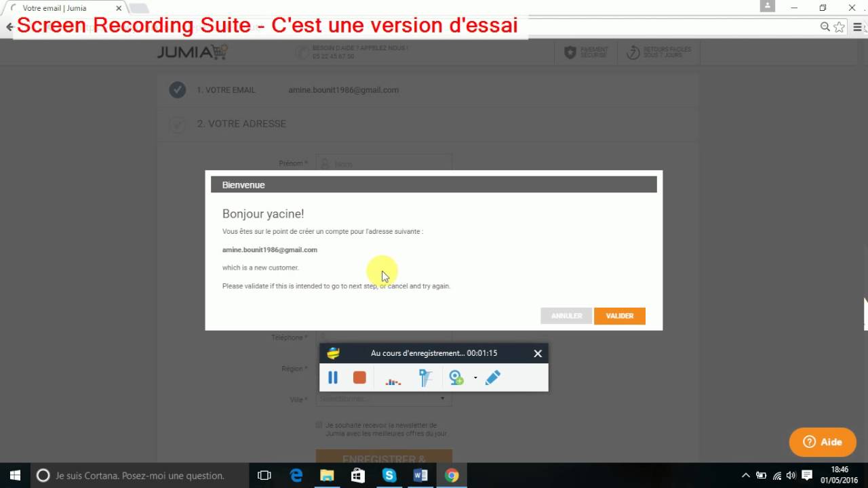The image size is (868, 488).
Task: Click the Chrome zoom magnifier icon
Action: [825, 27]
